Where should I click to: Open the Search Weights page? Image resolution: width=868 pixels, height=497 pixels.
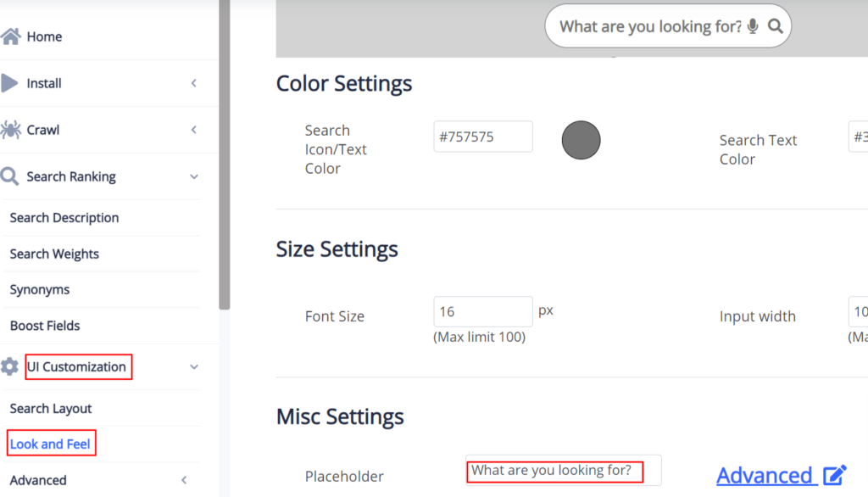53,254
